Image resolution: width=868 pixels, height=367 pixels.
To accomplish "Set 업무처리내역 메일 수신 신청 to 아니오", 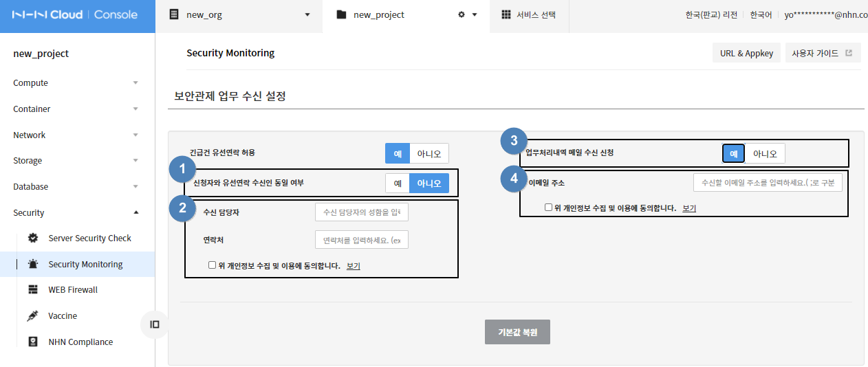I will tap(765, 153).
